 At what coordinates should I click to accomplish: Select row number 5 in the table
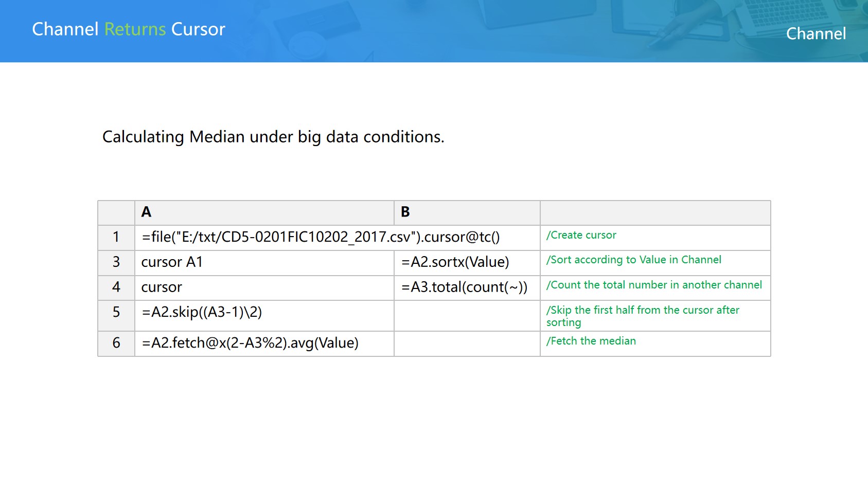coord(116,312)
